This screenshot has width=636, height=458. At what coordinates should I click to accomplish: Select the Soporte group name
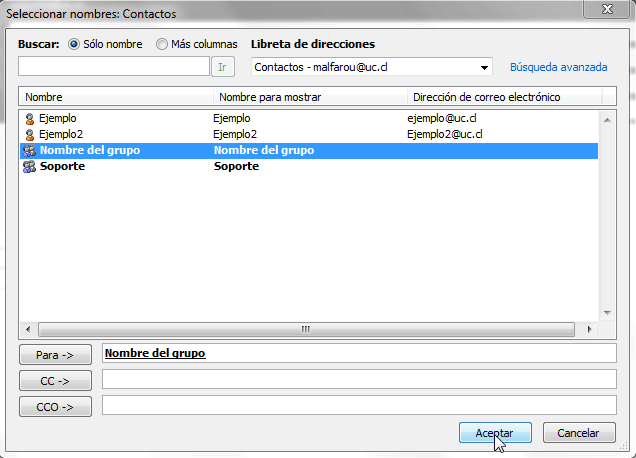coord(62,166)
